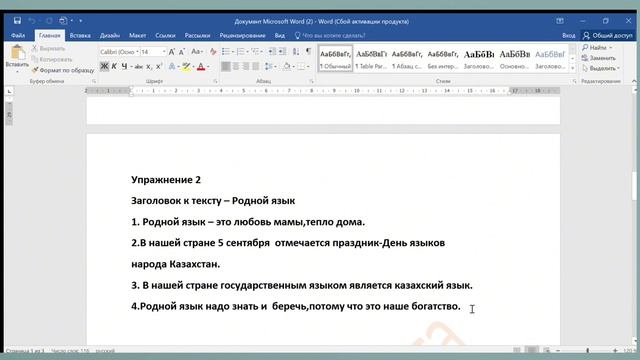This screenshot has width=640, height=360.
Task: Switch to Вставка tab
Action: 80,36
